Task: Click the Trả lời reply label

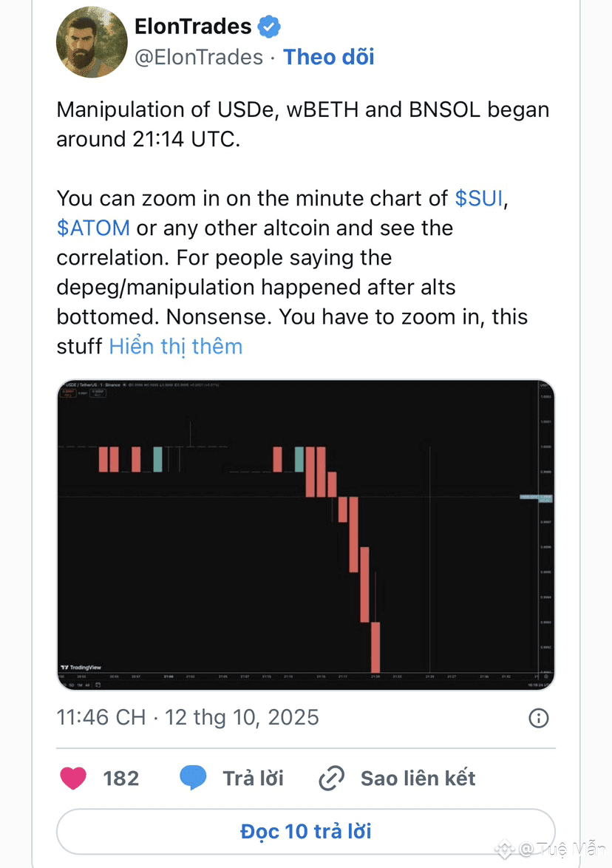Action: (x=254, y=778)
